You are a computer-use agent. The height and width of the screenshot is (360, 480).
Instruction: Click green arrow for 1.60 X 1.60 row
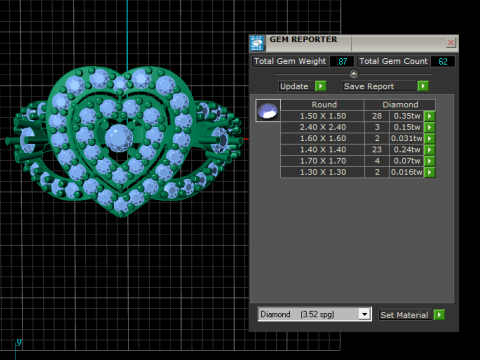[x=429, y=138]
